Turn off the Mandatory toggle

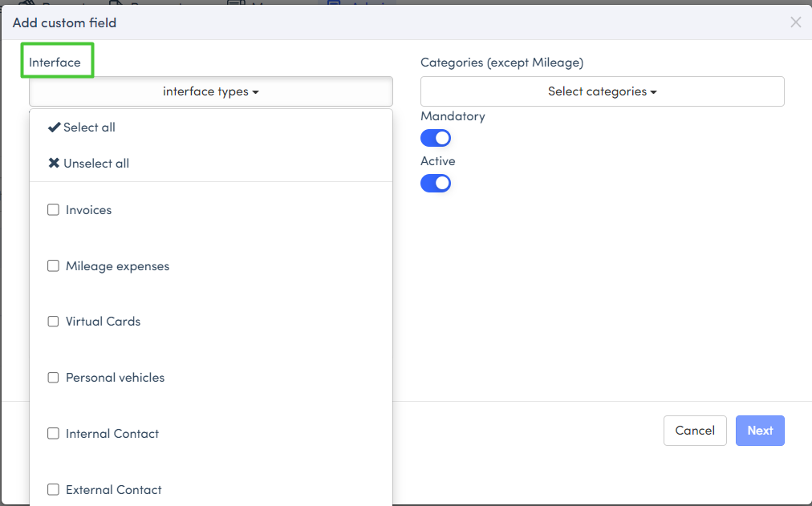[x=436, y=139]
